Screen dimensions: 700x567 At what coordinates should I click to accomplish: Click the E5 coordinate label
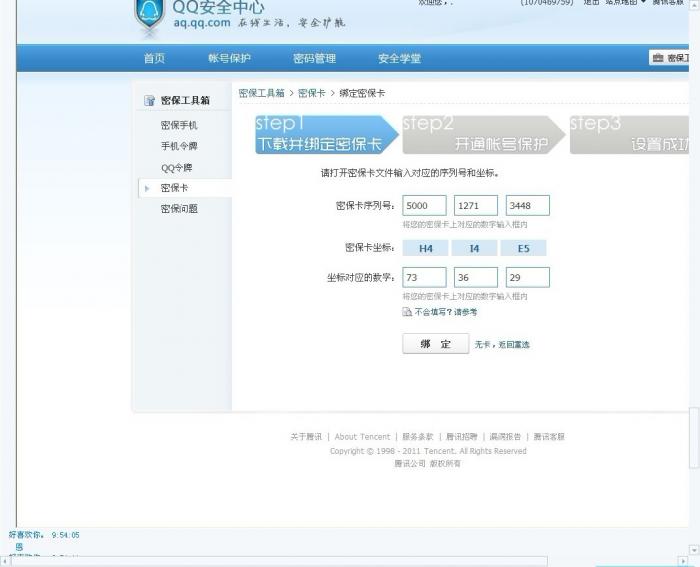pos(523,248)
